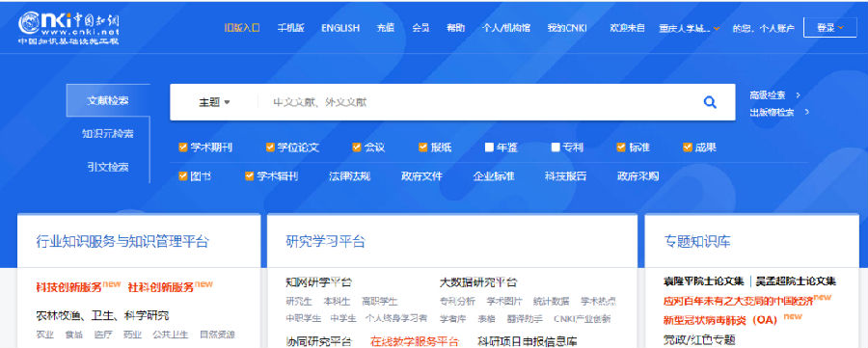868x348 pixels.
Task: Click the search keyword input field
Action: tap(476, 102)
